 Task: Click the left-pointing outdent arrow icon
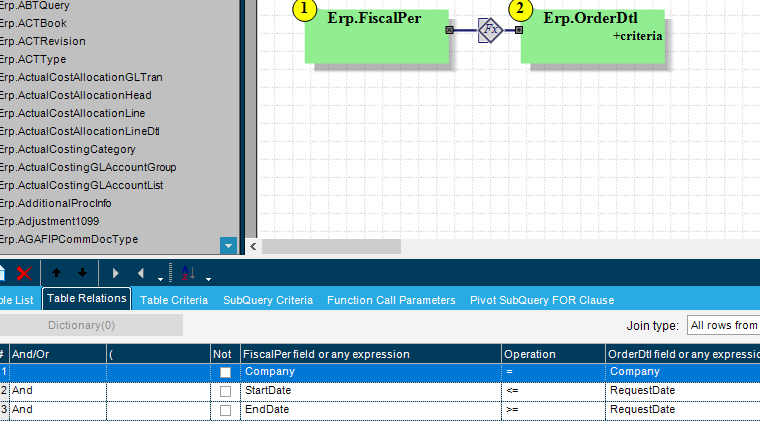click(141, 273)
